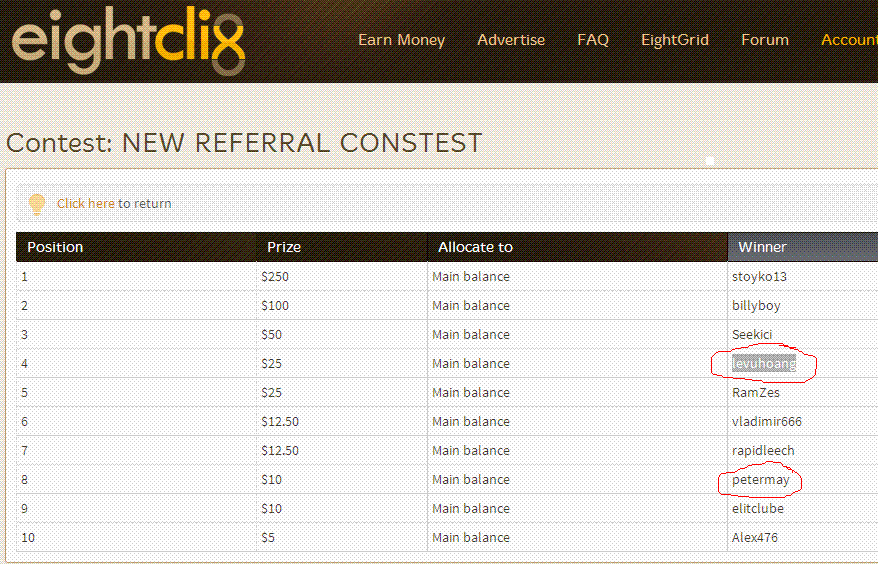Go to the FAQ page
The height and width of the screenshot is (564, 878).
[593, 40]
